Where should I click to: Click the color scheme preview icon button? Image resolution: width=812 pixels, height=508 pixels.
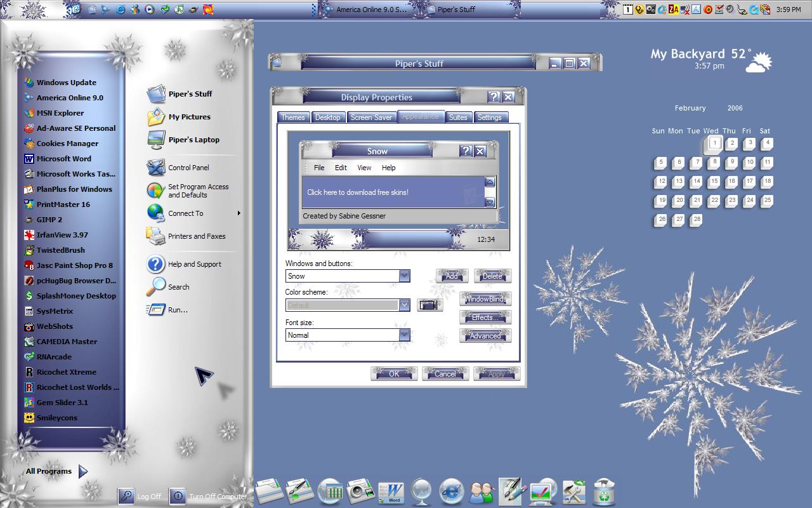(x=429, y=305)
